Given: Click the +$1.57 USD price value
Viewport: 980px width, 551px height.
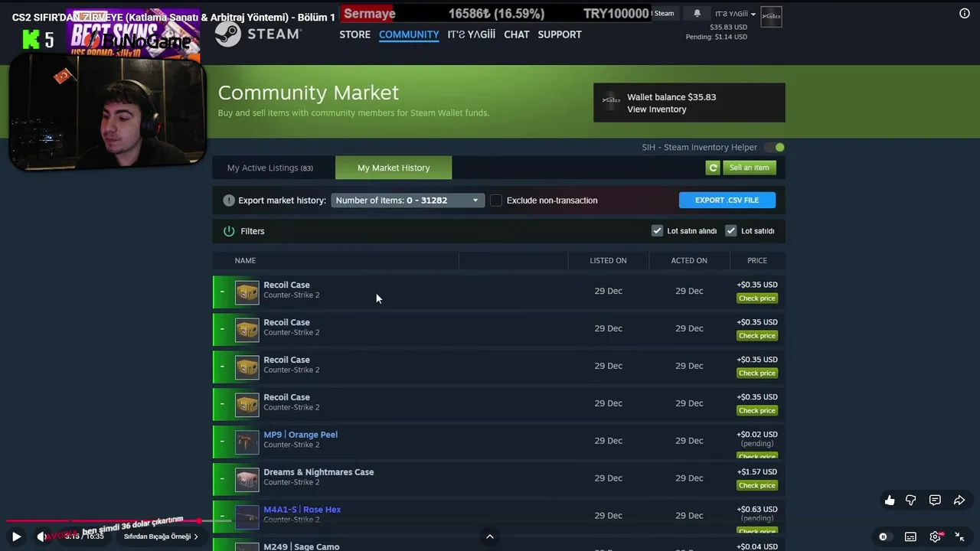Looking at the screenshot, I should (x=757, y=472).
